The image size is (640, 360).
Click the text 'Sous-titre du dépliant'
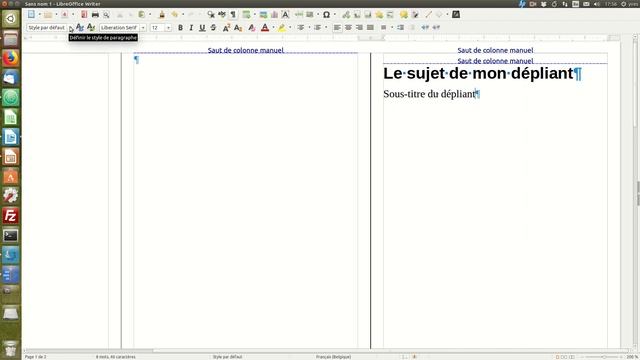429,94
